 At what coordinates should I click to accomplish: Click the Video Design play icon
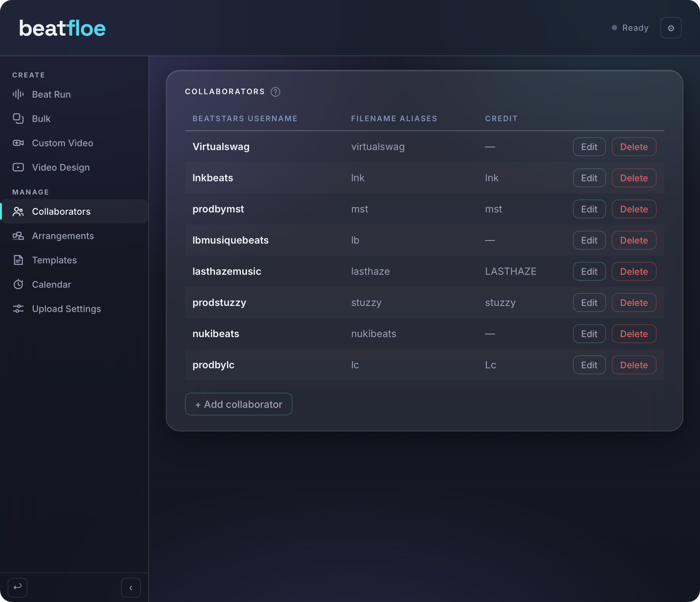pyautogui.click(x=18, y=167)
